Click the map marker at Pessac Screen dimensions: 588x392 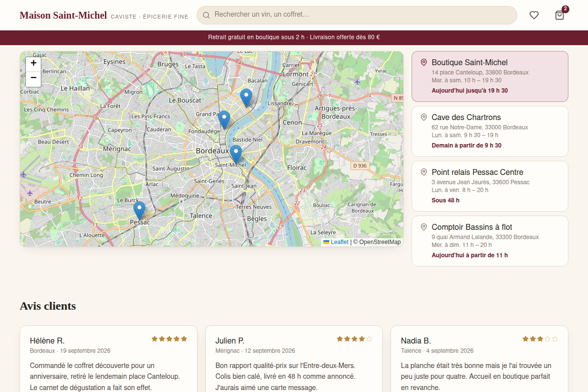click(140, 211)
